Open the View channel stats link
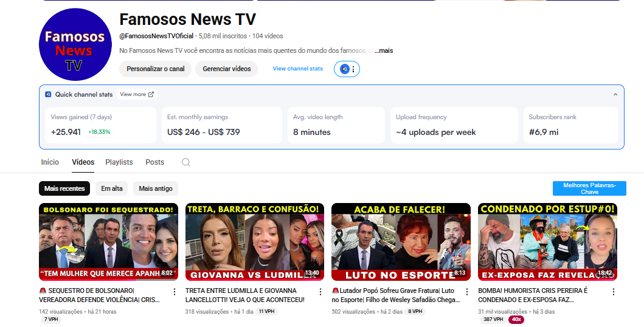 point(298,69)
